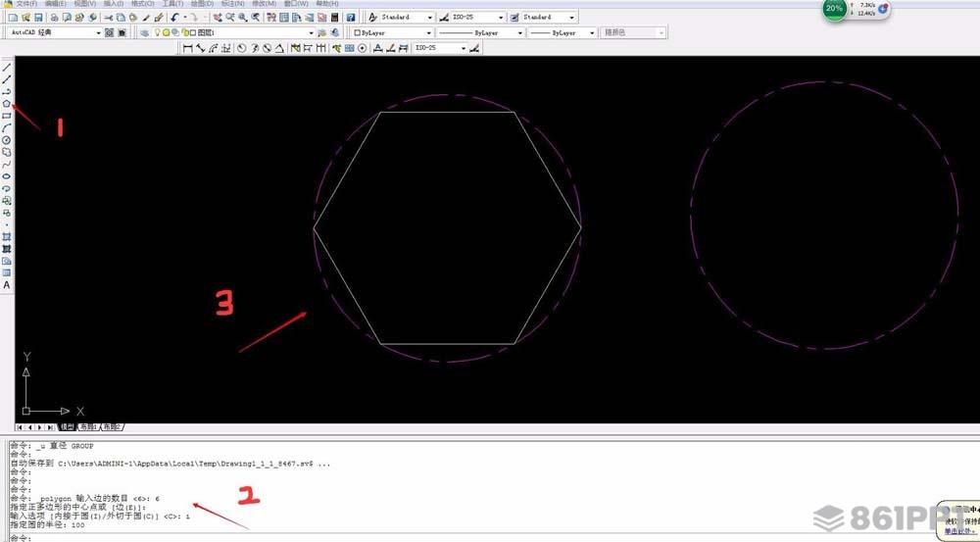Image resolution: width=980 pixels, height=542 pixels.
Task: Open the ByLayer lineweight dropdown
Action: [562, 32]
